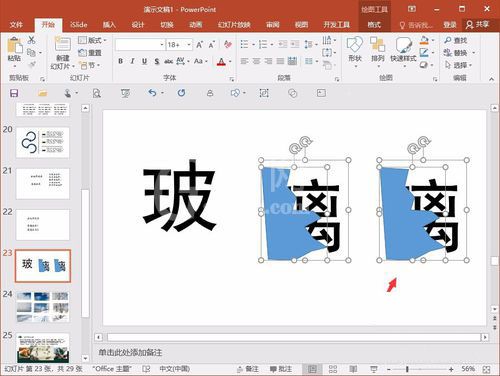Click the Notes (备注) button in status bar
Image resolution: width=500 pixels, height=376 pixels.
248,369
